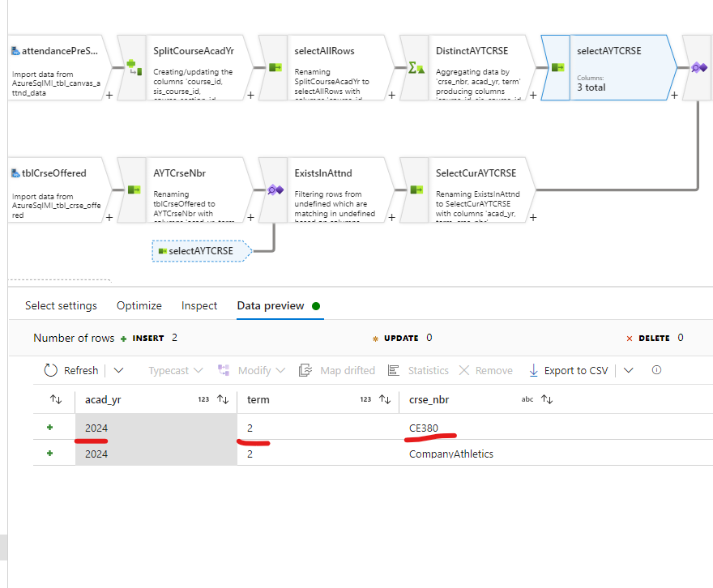713x588 pixels.
Task: Click the Aggregate icon on the DistinctAYTCRSE node
Action: tap(415, 68)
